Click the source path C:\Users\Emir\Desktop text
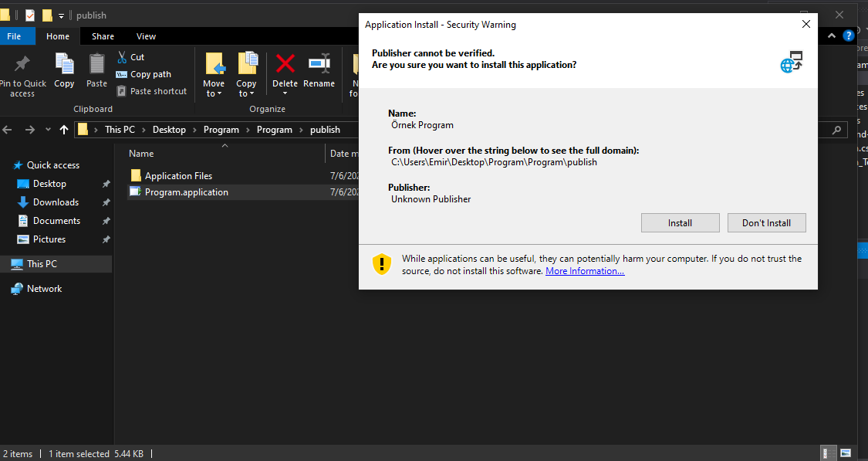The height and width of the screenshot is (461, 868). (494, 162)
